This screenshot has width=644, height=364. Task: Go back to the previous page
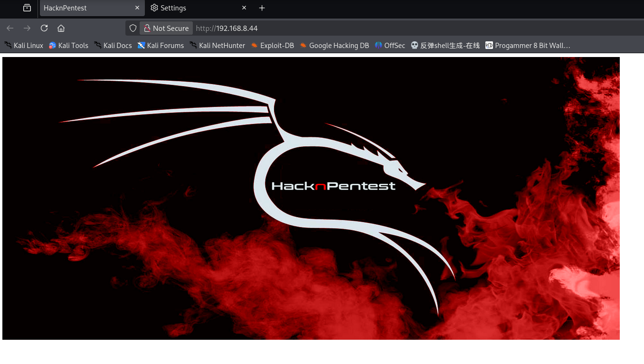[10, 28]
